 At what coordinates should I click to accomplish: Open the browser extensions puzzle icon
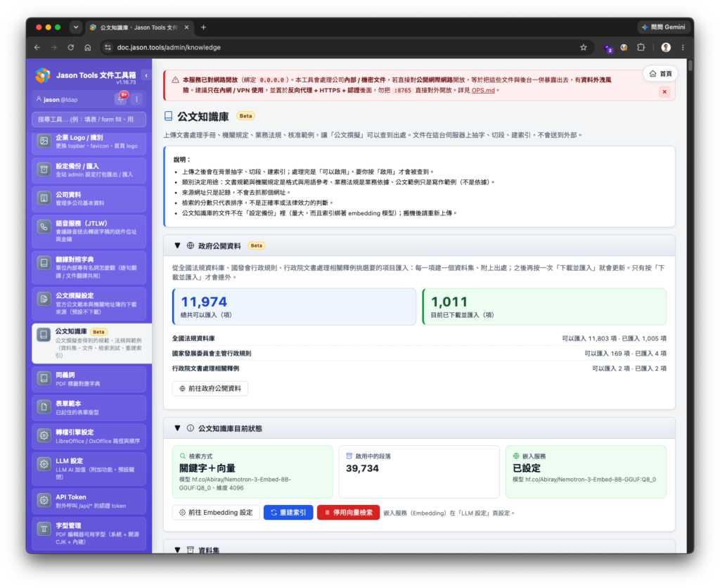pyautogui.click(x=641, y=47)
